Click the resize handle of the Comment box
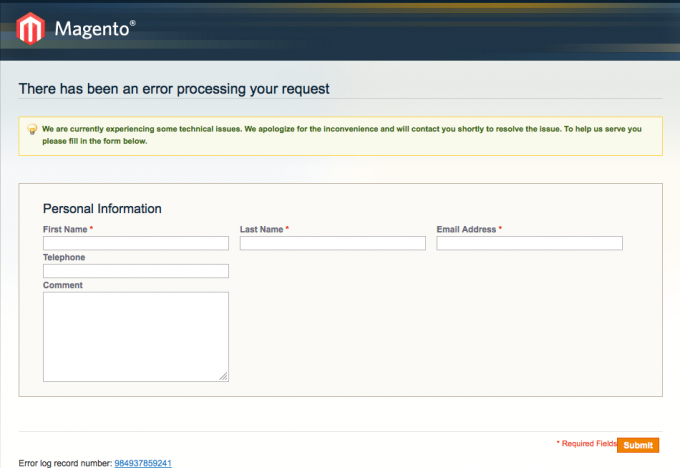Image resolution: width=680 pixels, height=468 pixels. (x=223, y=376)
